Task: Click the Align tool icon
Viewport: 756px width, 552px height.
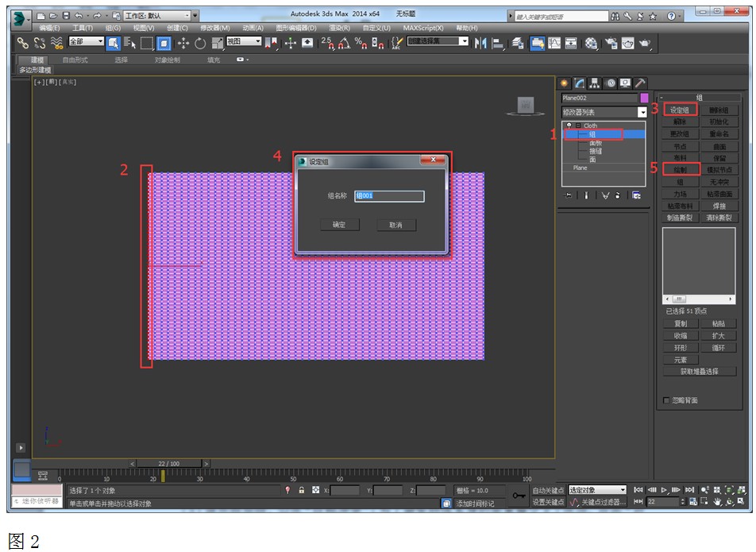Action: (x=498, y=44)
